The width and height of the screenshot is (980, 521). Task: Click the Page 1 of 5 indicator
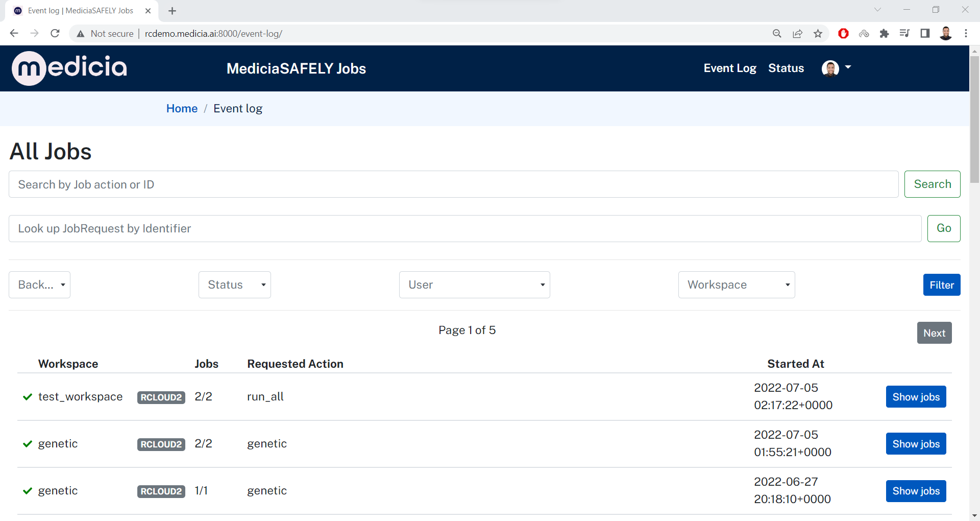467,330
